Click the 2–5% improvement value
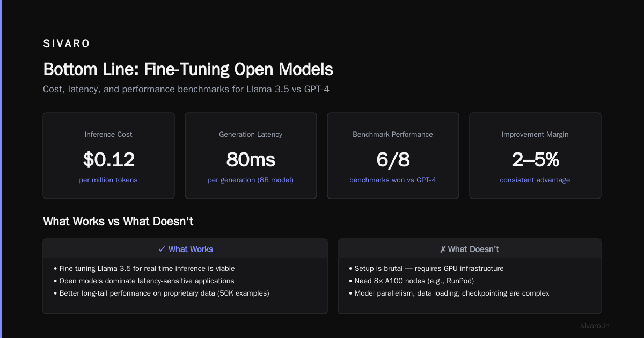644x338 pixels. point(535,159)
